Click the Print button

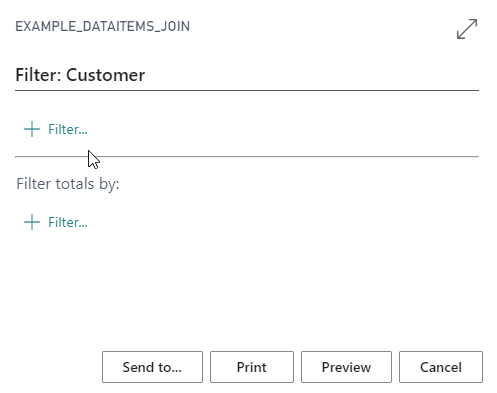coord(252,367)
